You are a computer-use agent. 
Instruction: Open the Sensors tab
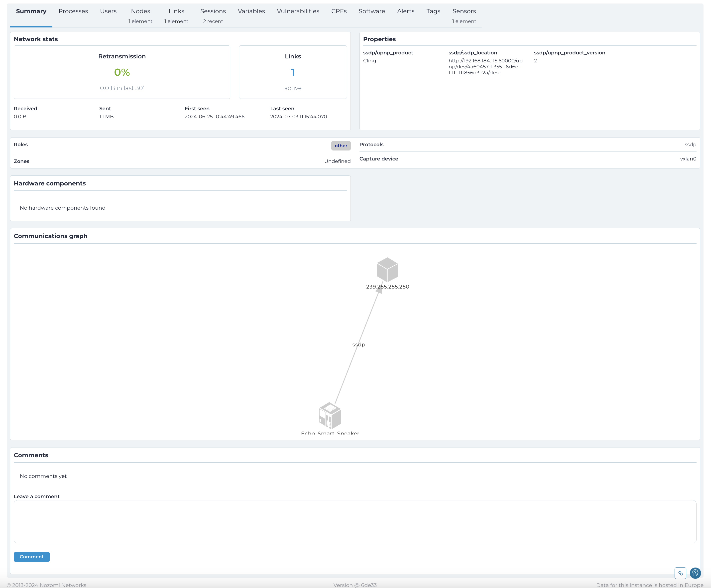(x=464, y=15)
